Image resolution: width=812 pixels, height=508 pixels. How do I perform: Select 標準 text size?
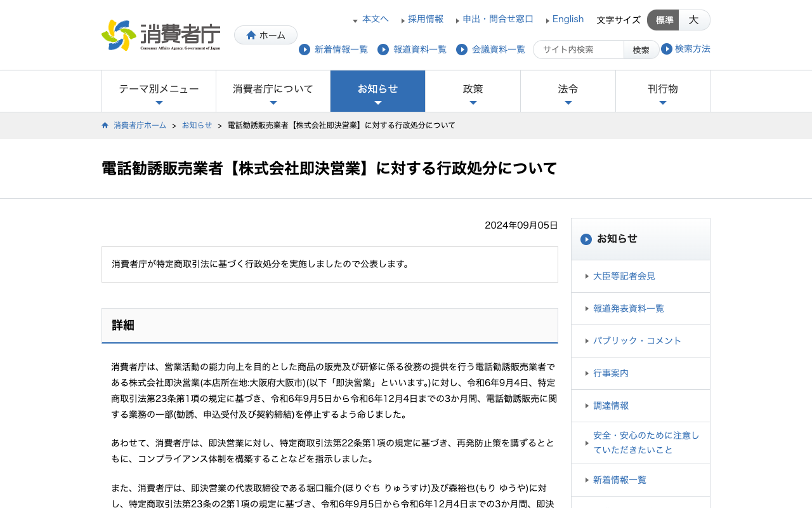coord(664,20)
